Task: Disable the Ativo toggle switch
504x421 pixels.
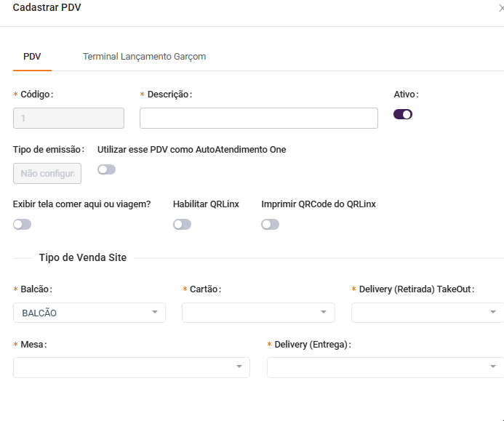Action: (x=403, y=114)
